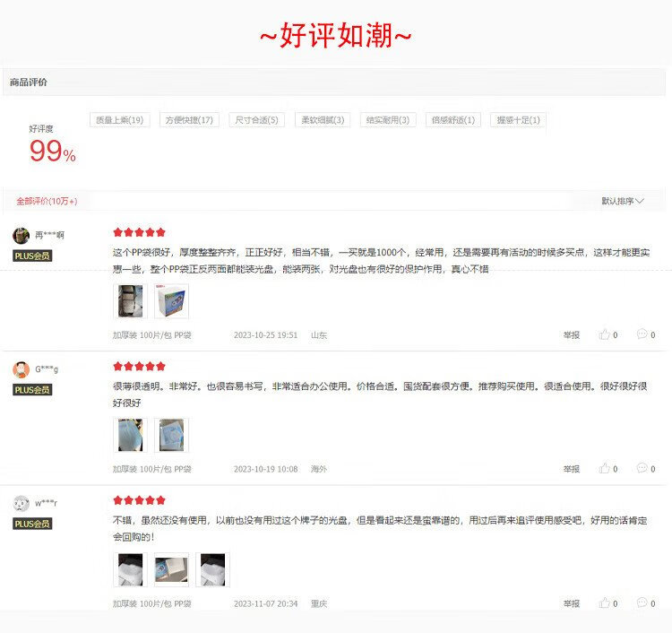
Task: Expand the 默认排序 sort dropdown
Action: (x=623, y=201)
